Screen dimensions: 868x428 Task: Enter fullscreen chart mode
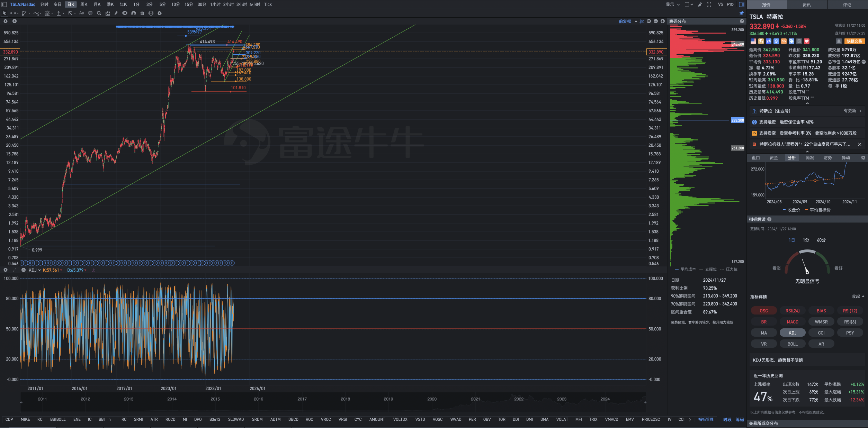pos(709,4)
